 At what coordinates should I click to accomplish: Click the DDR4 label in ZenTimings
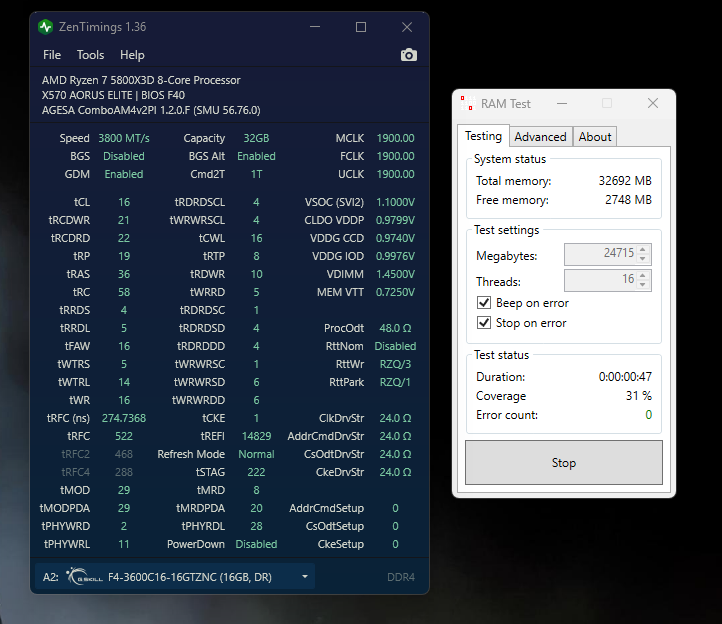pyautogui.click(x=401, y=577)
